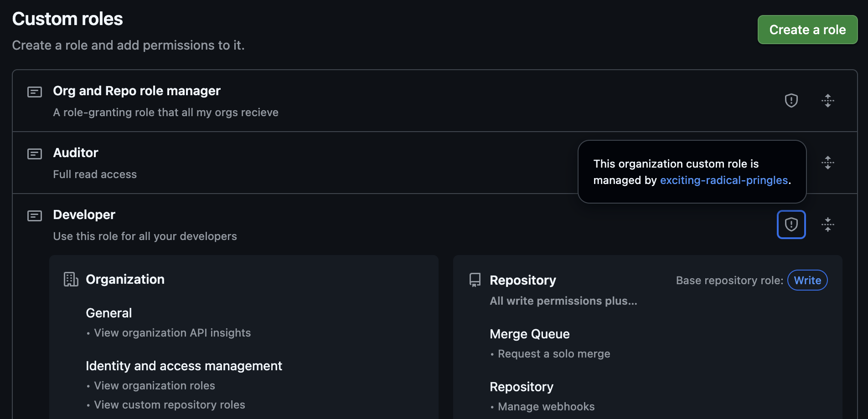Click the Manage webhooks permission entry
Viewport: 868px width, 419px height.
546,406
